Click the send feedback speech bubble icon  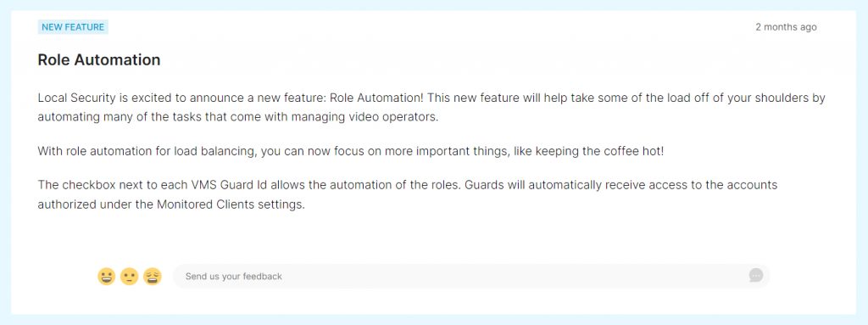tap(755, 276)
